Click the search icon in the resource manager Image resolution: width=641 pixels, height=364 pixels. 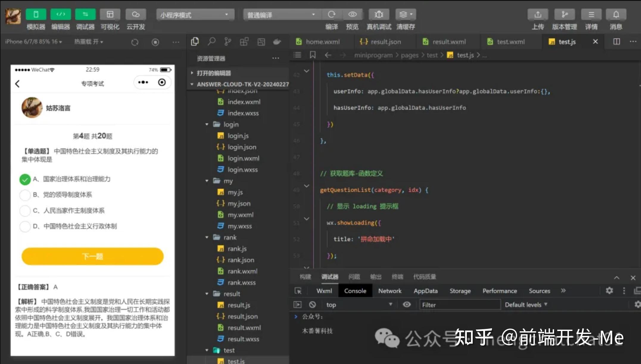(x=211, y=42)
